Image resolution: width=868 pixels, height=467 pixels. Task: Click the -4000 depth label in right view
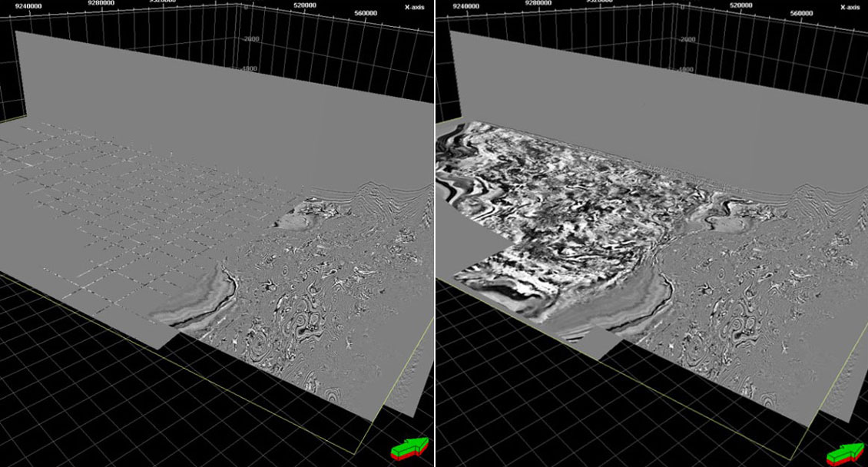684,70
